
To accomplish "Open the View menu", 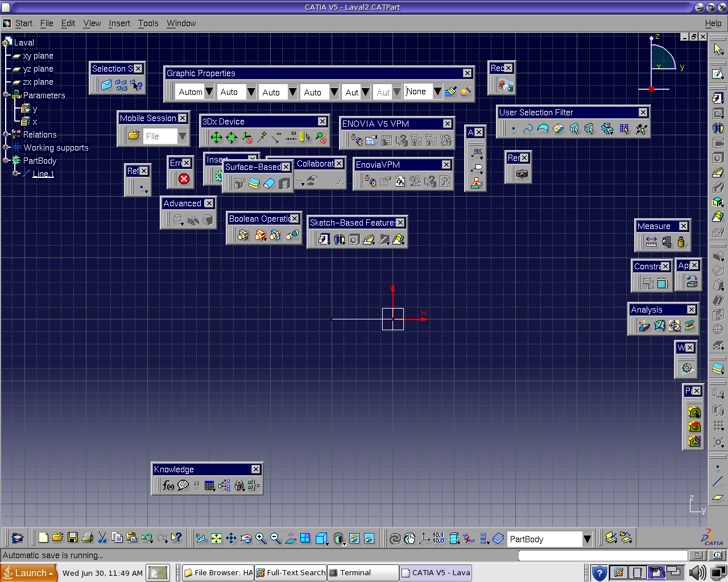I will [x=92, y=23].
